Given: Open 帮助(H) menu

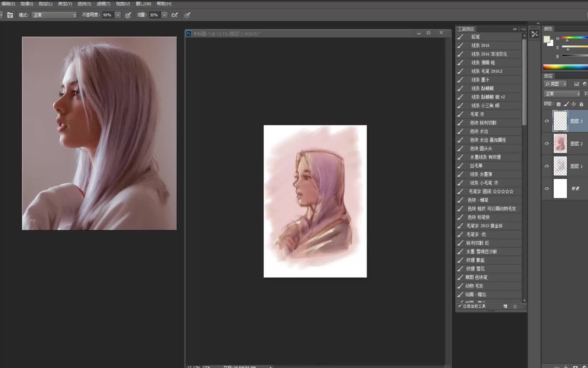Looking at the screenshot, I should point(164,4).
